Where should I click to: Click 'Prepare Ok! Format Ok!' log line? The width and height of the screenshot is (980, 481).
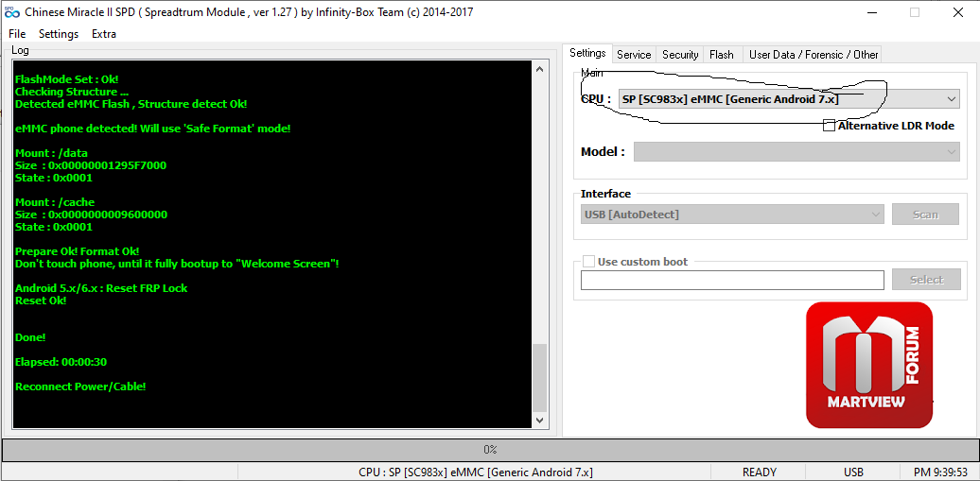[x=77, y=251]
